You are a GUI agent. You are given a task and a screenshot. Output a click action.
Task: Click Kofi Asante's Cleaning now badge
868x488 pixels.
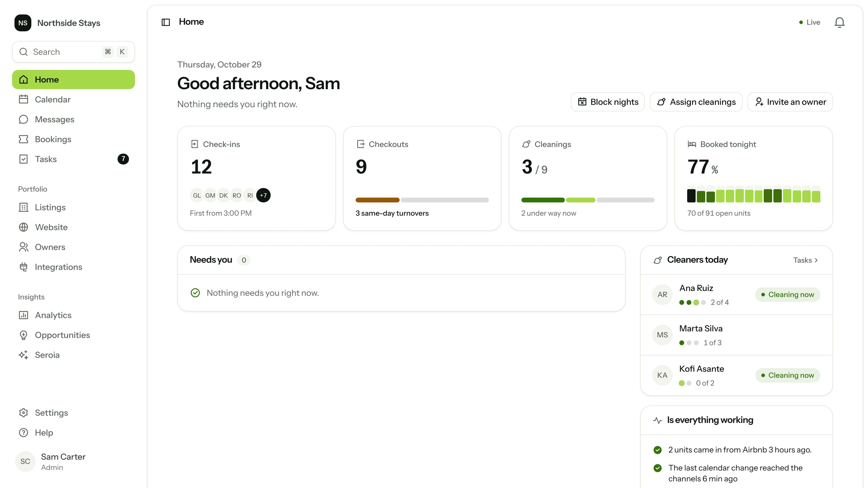pyautogui.click(x=788, y=375)
